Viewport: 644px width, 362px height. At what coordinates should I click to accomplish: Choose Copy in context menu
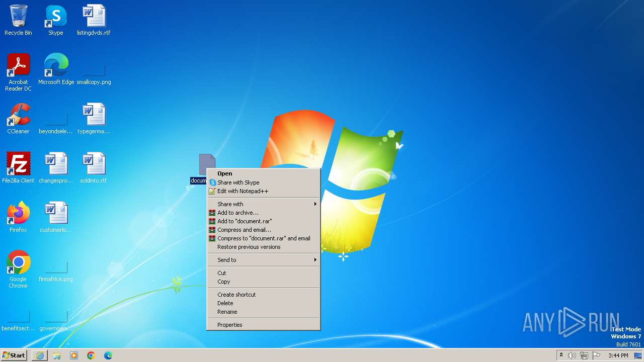tap(264, 282)
